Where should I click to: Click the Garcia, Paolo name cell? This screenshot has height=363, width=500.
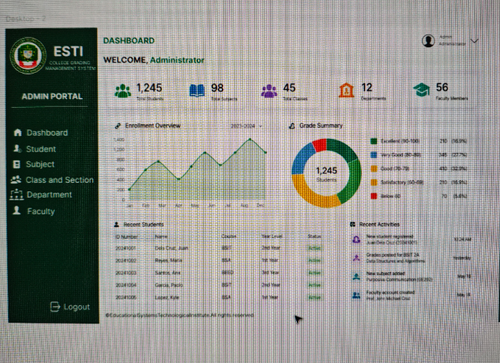tap(169, 285)
